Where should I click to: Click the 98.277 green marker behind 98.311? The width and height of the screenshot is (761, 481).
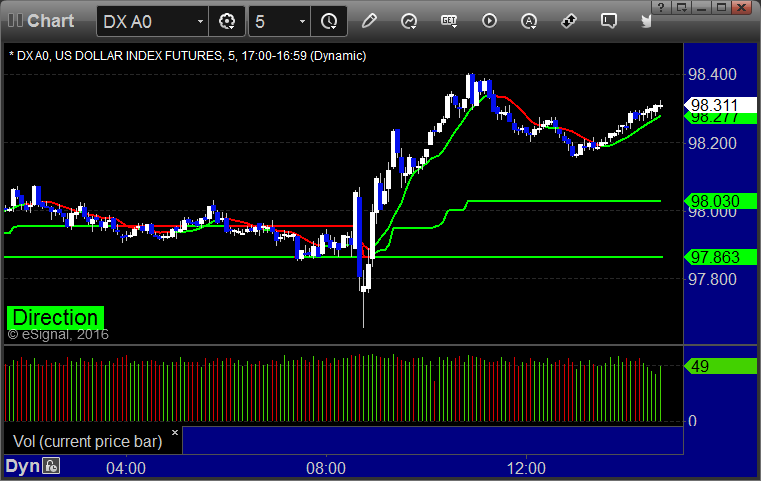pyautogui.click(x=720, y=118)
